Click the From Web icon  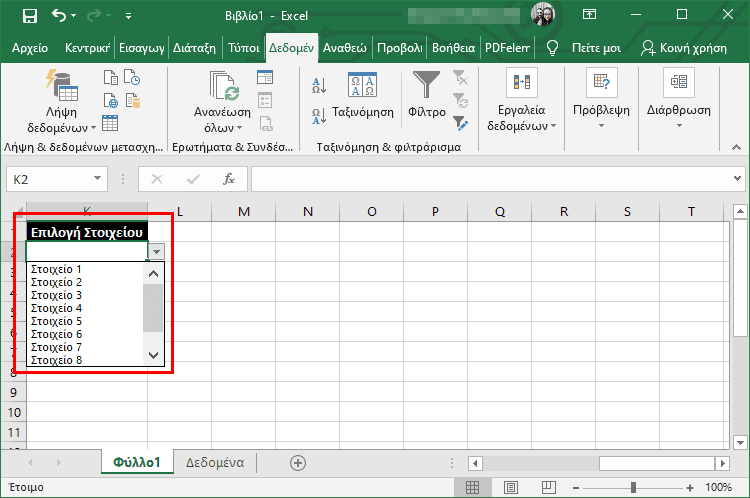pos(111,100)
